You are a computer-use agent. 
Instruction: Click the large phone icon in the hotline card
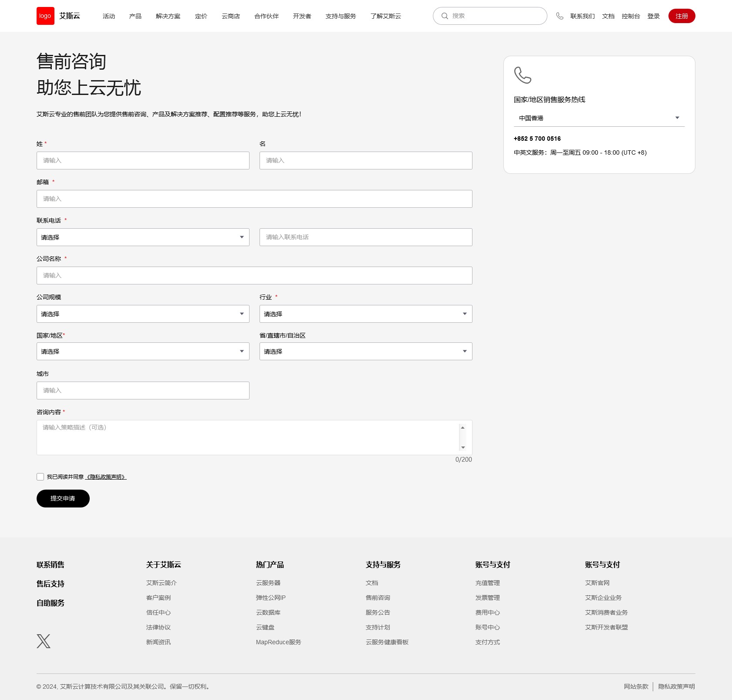pyautogui.click(x=523, y=75)
